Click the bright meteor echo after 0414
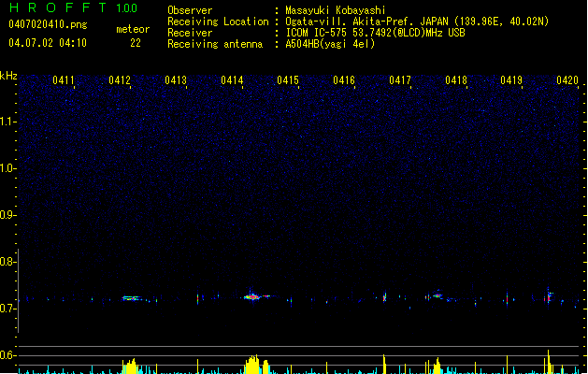This screenshot has height=374, width=588. pyautogui.click(x=252, y=296)
